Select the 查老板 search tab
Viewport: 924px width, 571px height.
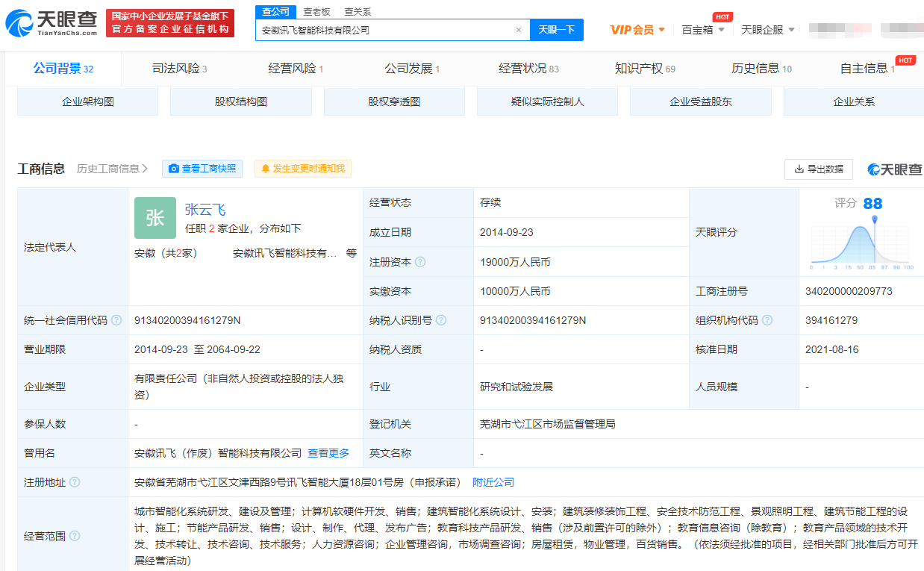point(317,12)
